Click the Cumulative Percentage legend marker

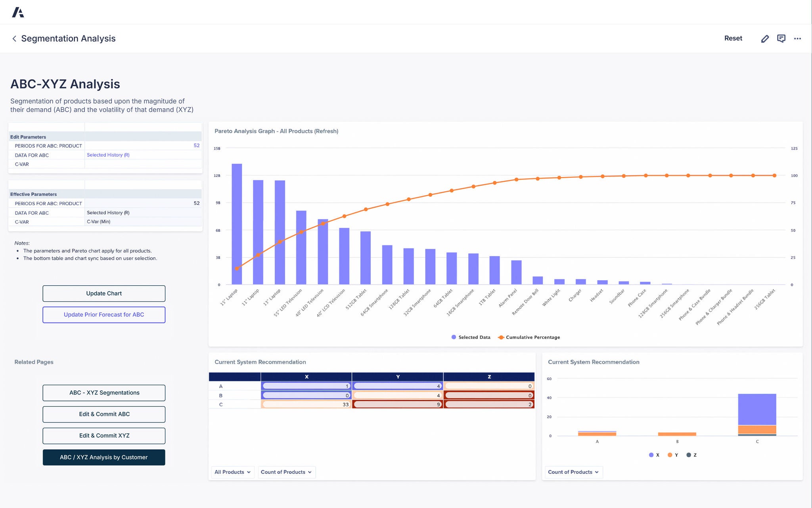coord(501,337)
